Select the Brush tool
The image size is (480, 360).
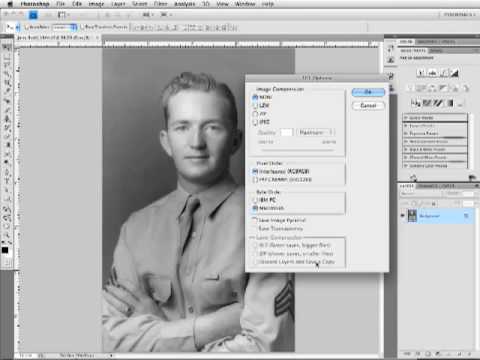tap(6, 110)
